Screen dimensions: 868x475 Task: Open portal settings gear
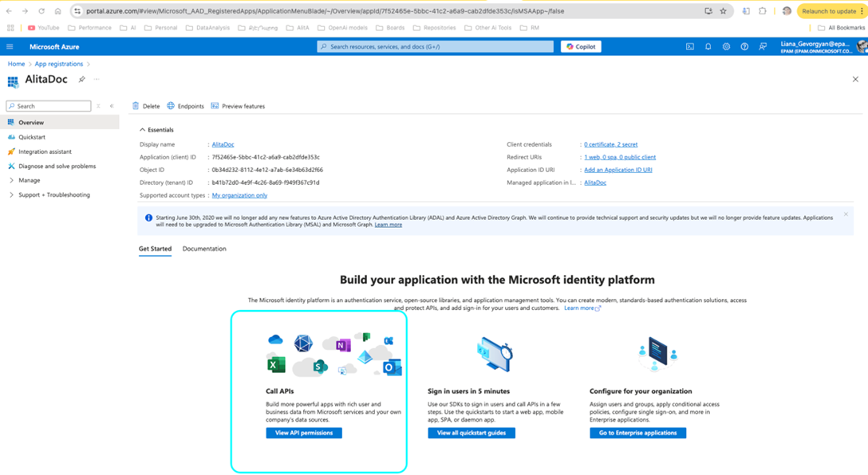[x=726, y=47]
